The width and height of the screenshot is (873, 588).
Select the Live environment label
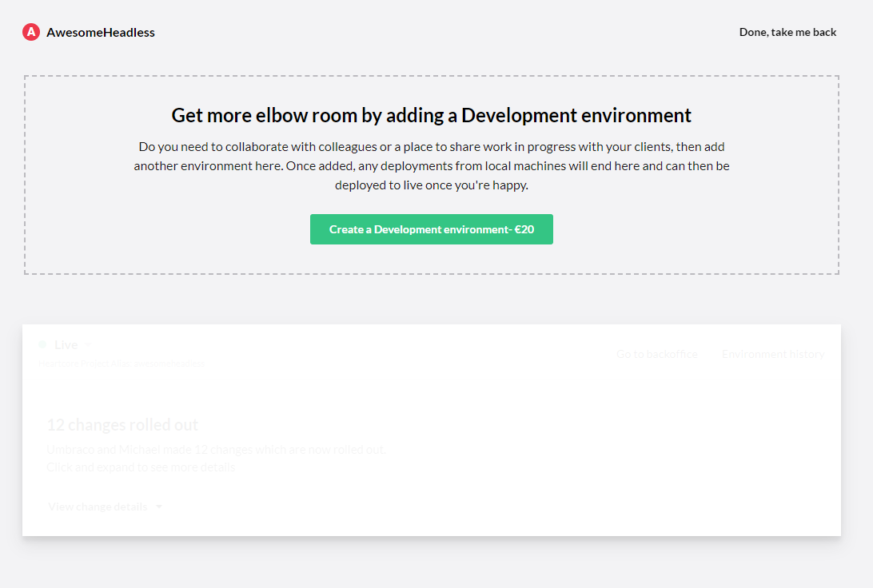pyautogui.click(x=66, y=345)
